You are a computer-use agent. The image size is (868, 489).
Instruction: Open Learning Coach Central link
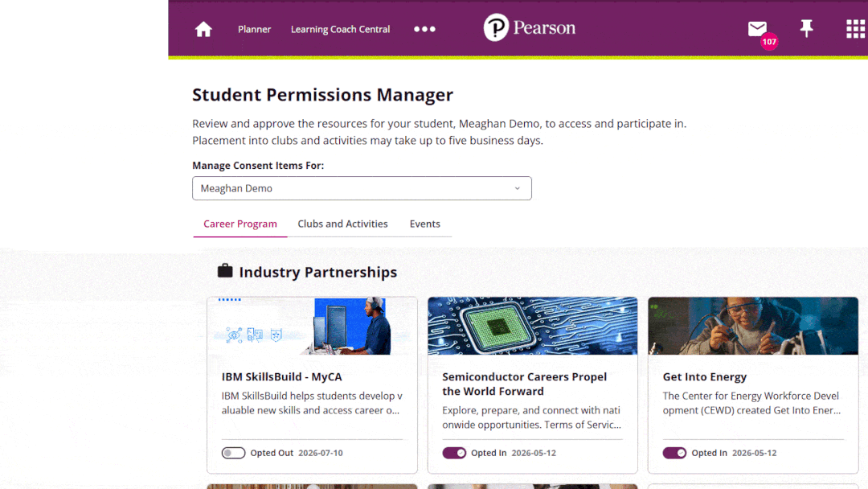[x=341, y=29]
